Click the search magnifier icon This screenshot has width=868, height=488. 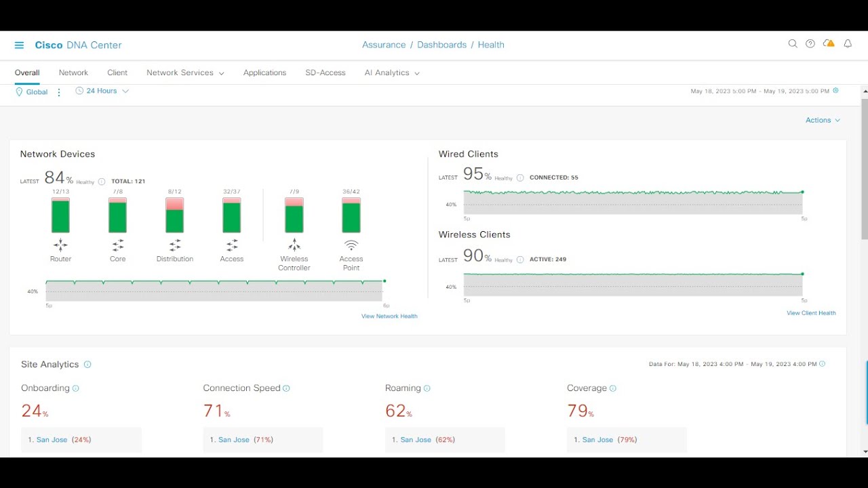[x=793, y=44]
